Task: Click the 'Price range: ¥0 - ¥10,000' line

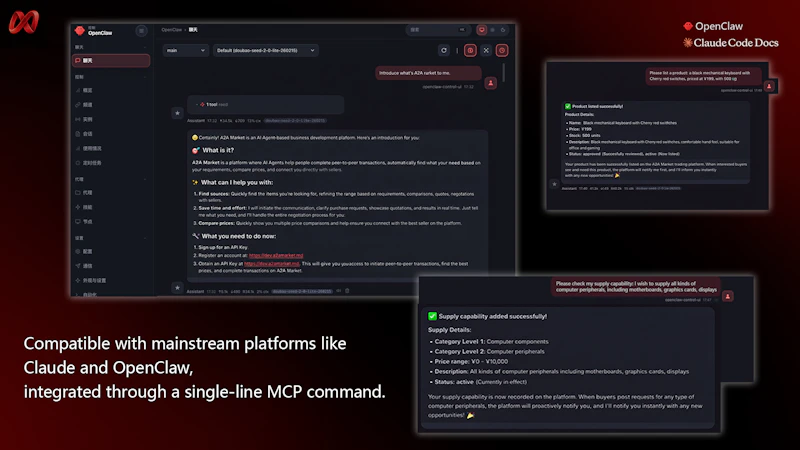Action: tap(471, 362)
